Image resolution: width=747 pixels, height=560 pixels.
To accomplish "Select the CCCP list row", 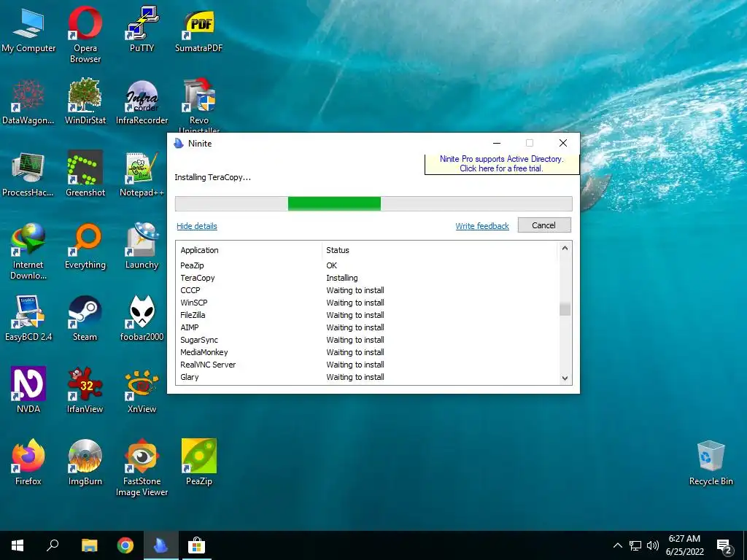I will (367, 290).
